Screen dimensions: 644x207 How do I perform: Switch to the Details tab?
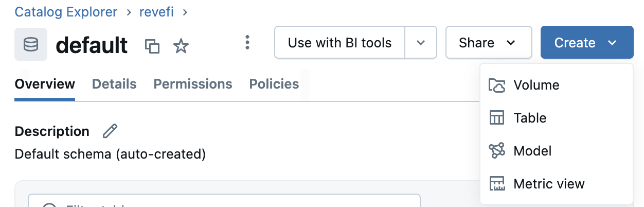(x=114, y=84)
